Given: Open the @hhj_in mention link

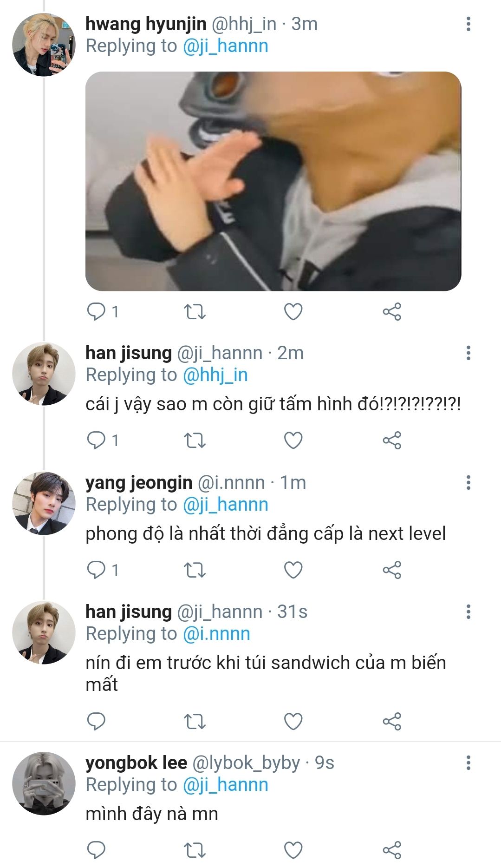Looking at the screenshot, I should [x=215, y=375].
